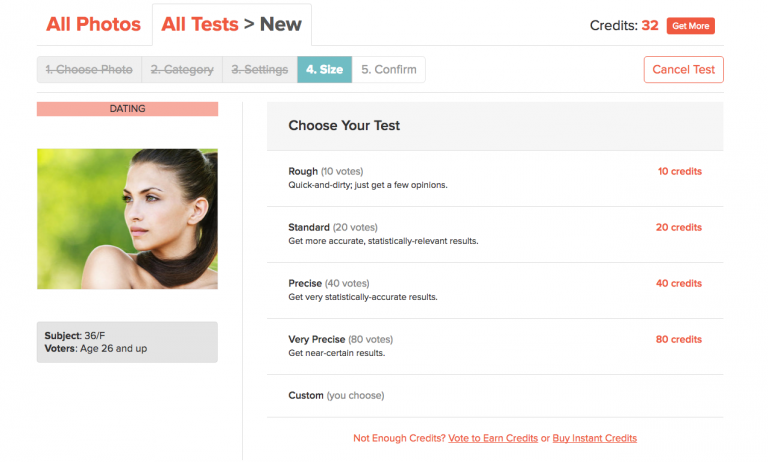Choose the Very Precise 80 votes test
Screen dimensions: 768x462
pyautogui.click(x=494, y=346)
